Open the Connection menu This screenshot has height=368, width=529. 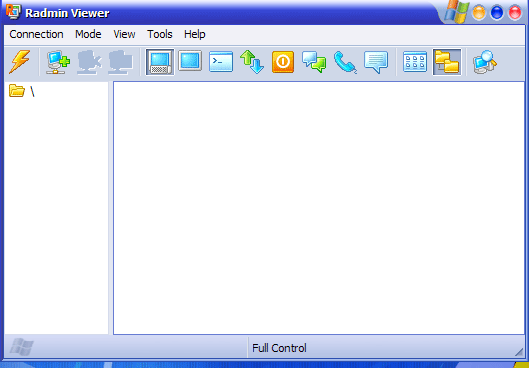(x=36, y=34)
